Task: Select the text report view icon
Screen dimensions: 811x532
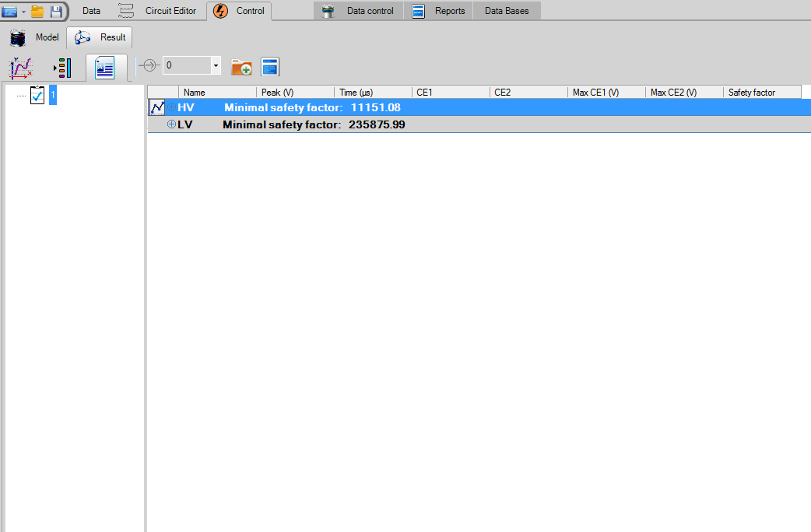Action: pos(104,68)
